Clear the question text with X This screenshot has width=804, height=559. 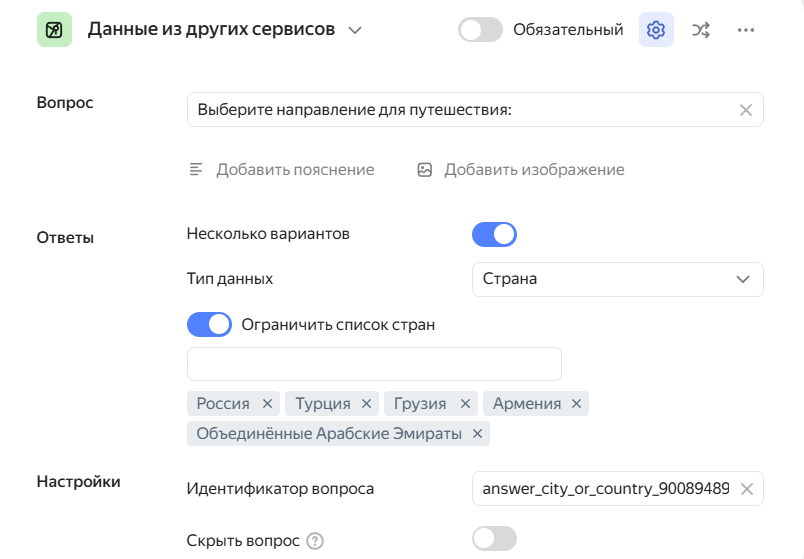coord(745,110)
